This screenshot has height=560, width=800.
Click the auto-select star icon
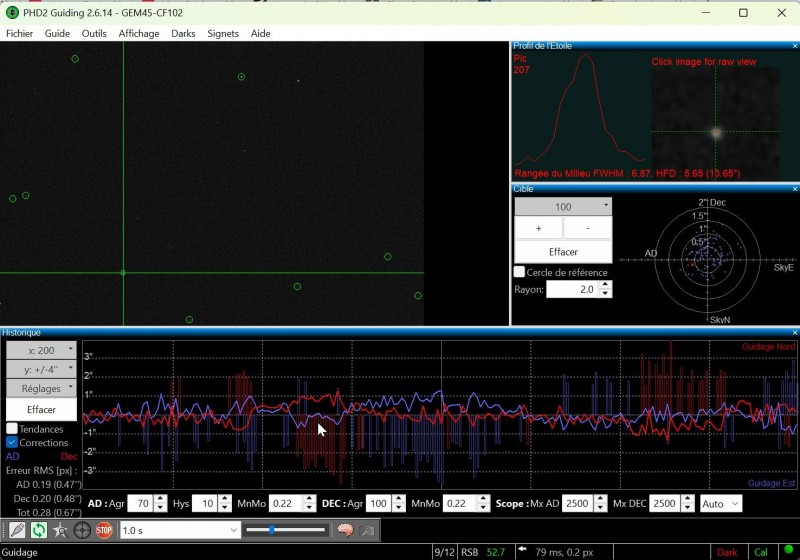[61, 530]
